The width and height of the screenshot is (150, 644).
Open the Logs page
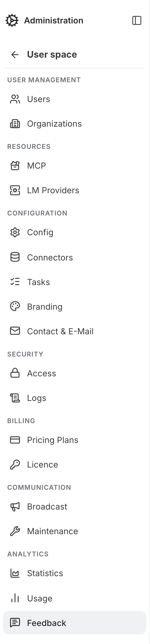(75, 398)
